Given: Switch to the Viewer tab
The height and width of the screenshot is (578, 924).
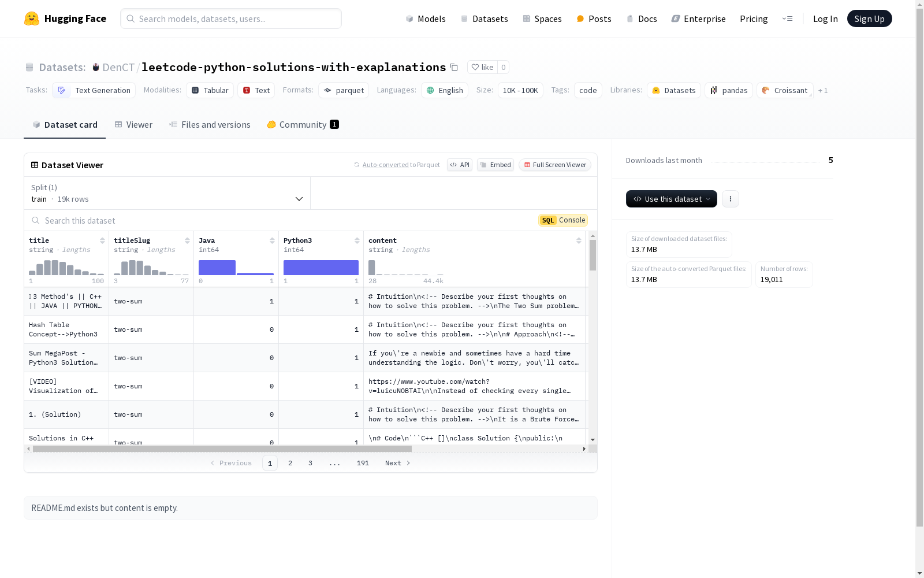Looking at the screenshot, I should pyautogui.click(x=133, y=124).
